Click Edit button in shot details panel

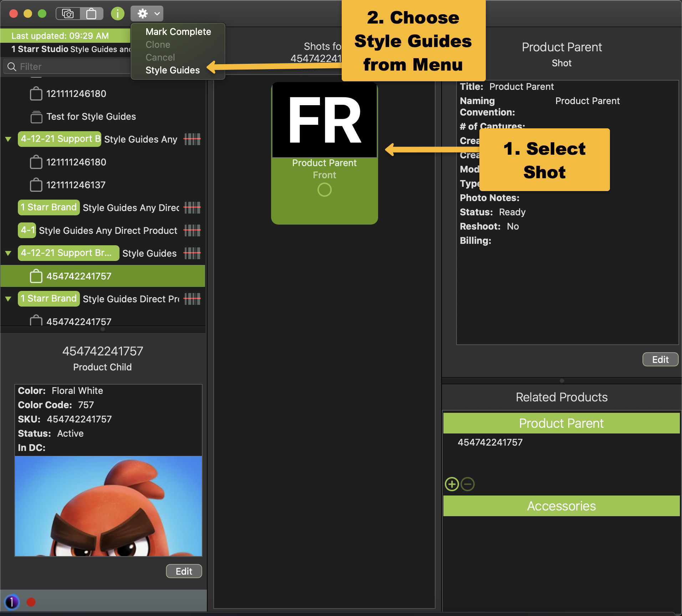tap(660, 359)
